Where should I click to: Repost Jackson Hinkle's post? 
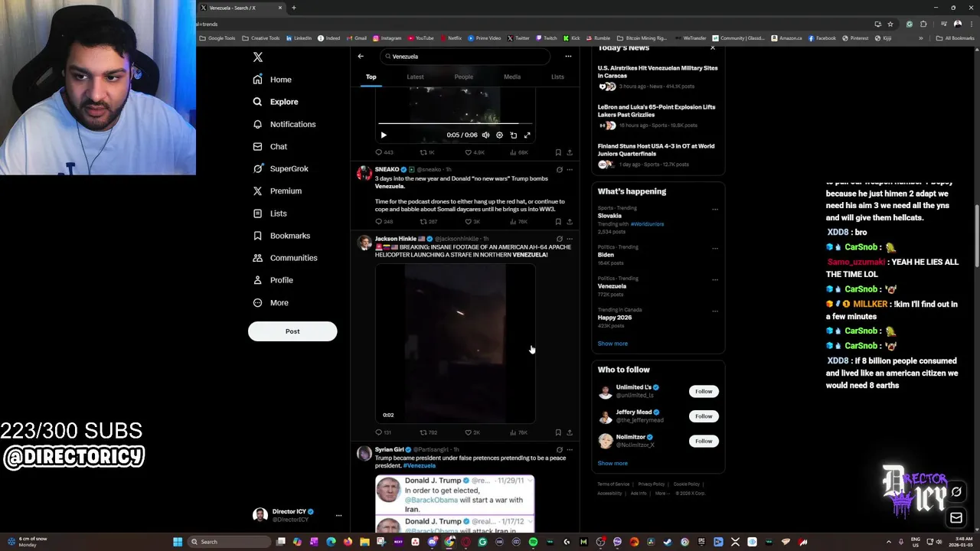pos(428,432)
